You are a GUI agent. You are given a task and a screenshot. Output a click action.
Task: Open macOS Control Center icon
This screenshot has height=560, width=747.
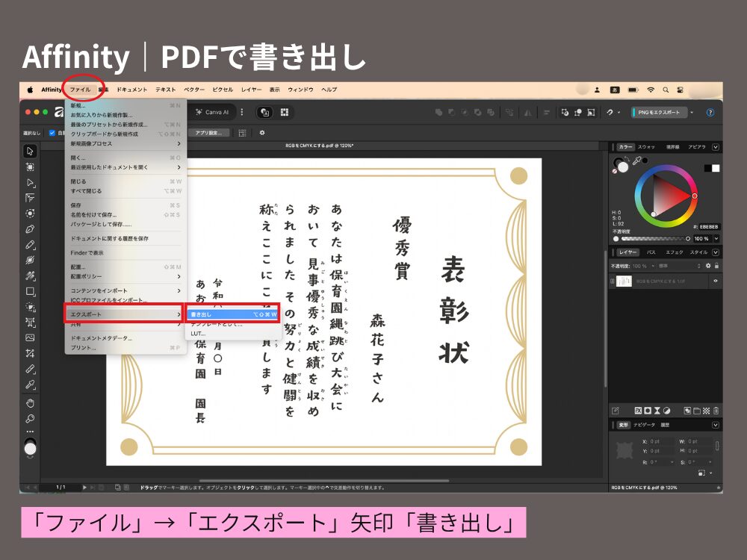click(x=681, y=90)
